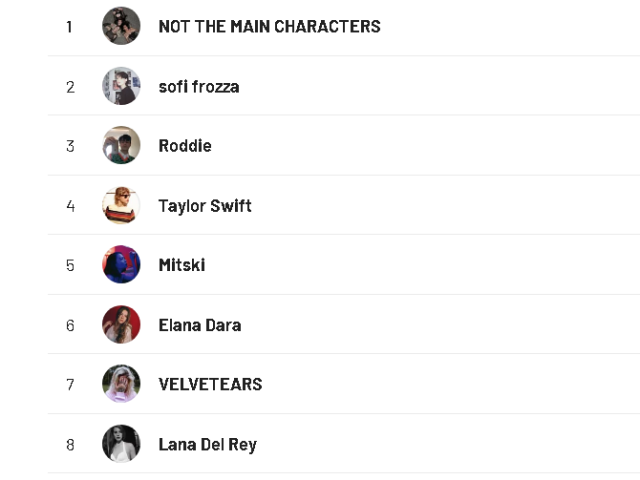Screen dimensions: 640x480
Task: Select Taylor Swift artist photo
Action: pos(121,205)
